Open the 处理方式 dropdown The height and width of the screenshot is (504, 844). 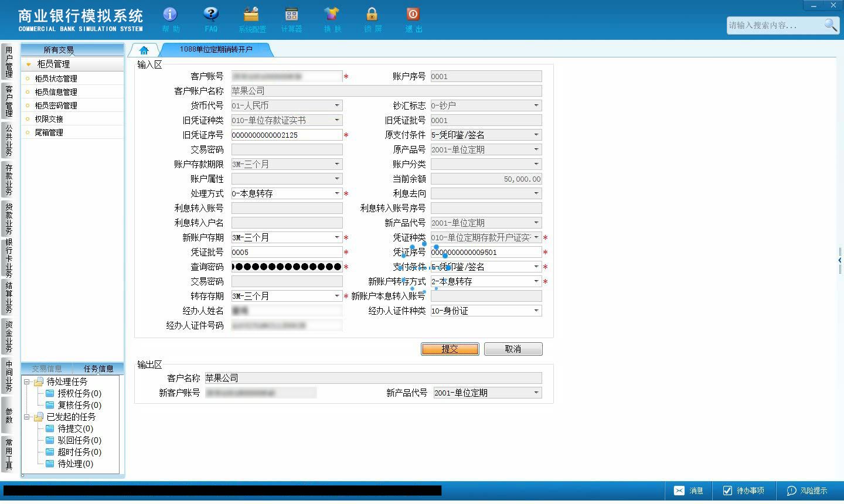(x=337, y=193)
